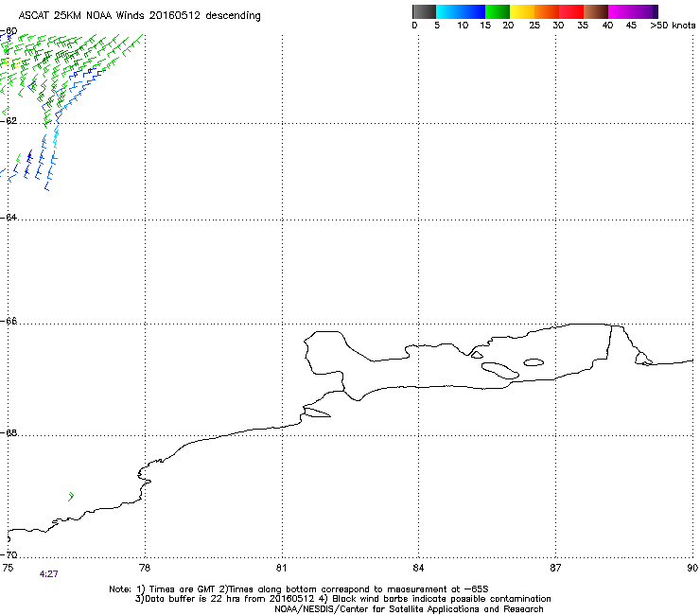Click the '84' longitude axis label
Viewport: 700px width, 615px height.
pos(418,568)
